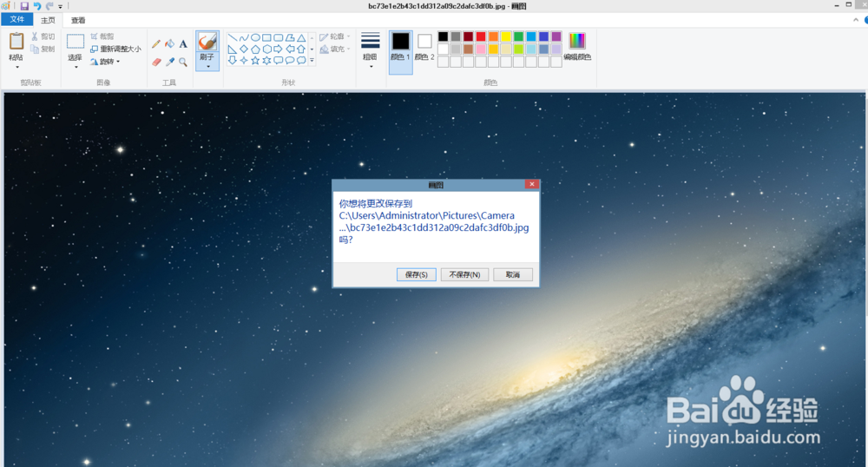The image size is (868, 467).
Task: Select the Five-point star shape
Action: point(255,60)
